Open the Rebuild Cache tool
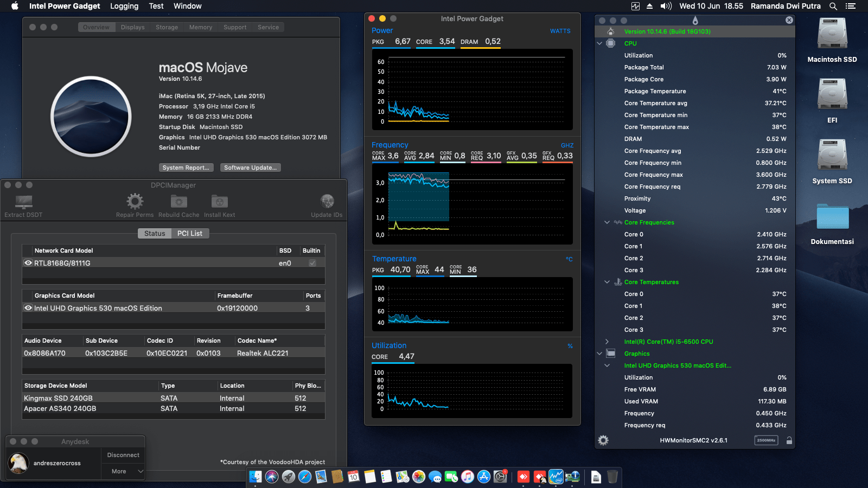The image size is (868, 488). pyautogui.click(x=178, y=202)
